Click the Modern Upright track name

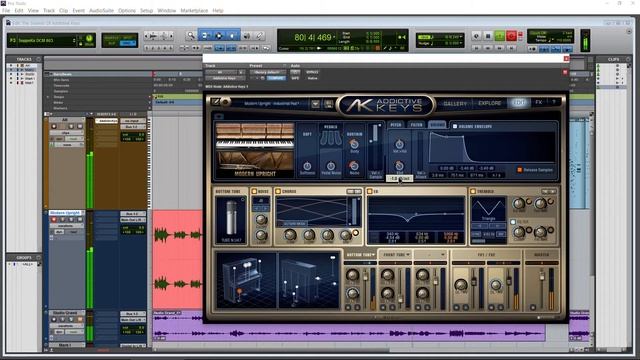pos(66,213)
